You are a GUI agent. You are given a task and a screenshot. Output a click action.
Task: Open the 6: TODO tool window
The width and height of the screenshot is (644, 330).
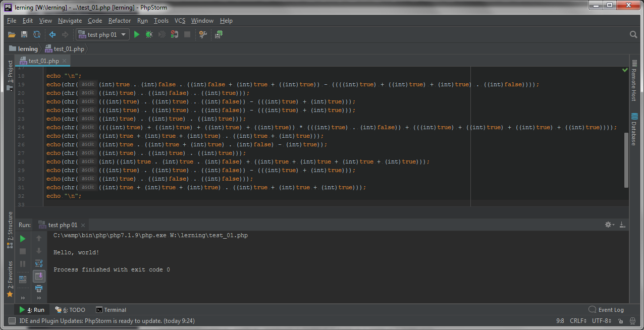tap(70, 310)
